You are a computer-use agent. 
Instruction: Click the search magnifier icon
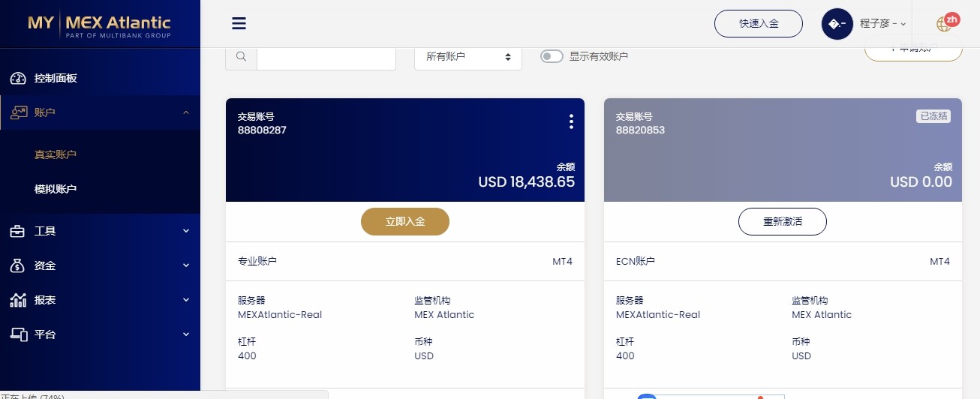point(241,56)
